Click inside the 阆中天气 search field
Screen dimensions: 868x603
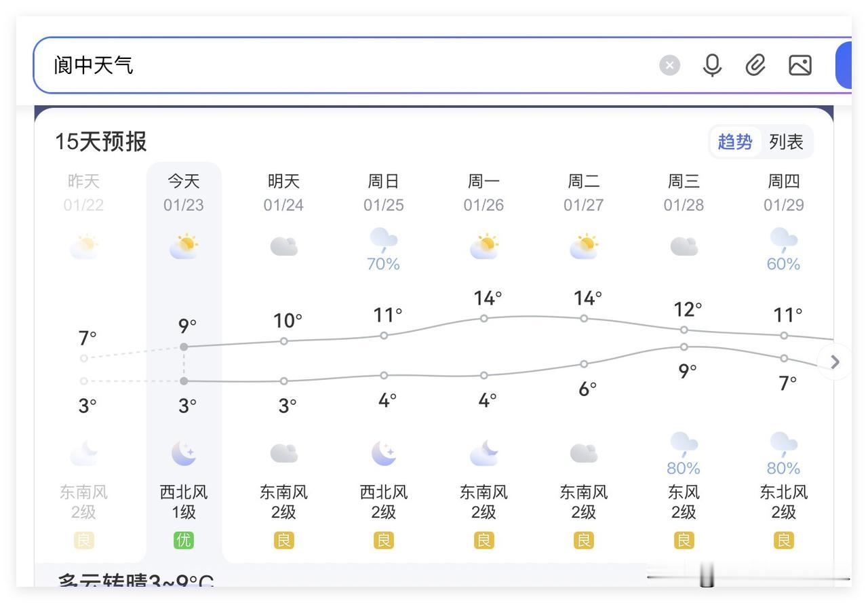[339, 66]
